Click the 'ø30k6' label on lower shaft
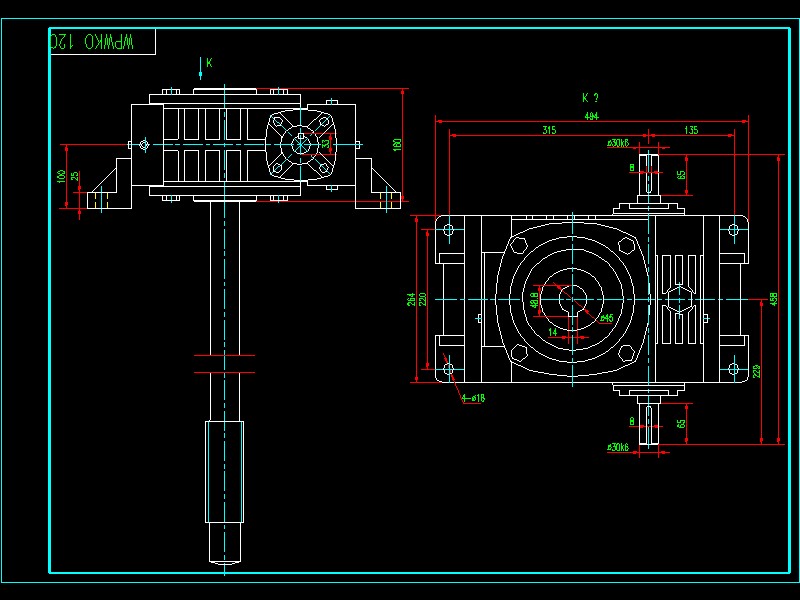Image resolution: width=800 pixels, height=600 pixels. pos(618,447)
